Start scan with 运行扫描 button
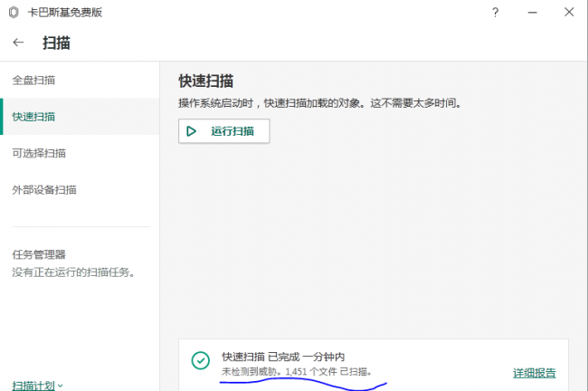The width and height of the screenshot is (588, 391). pyautogui.click(x=223, y=131)
